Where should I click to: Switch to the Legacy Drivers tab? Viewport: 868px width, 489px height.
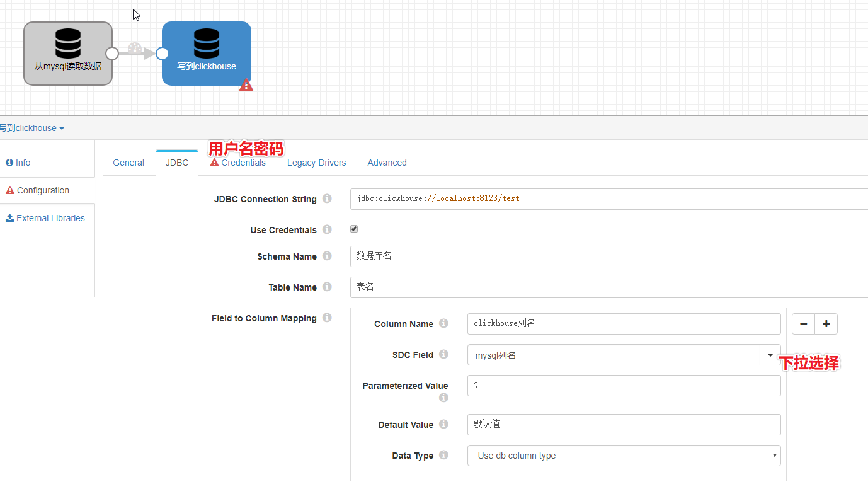click(317, 163)
